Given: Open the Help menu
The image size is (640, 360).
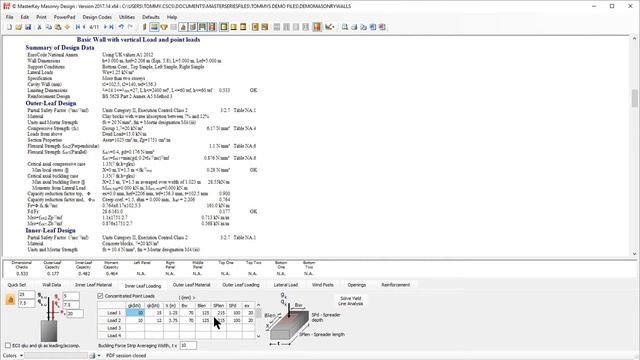Looking at the screenshot, I should (x=172, y=17).
